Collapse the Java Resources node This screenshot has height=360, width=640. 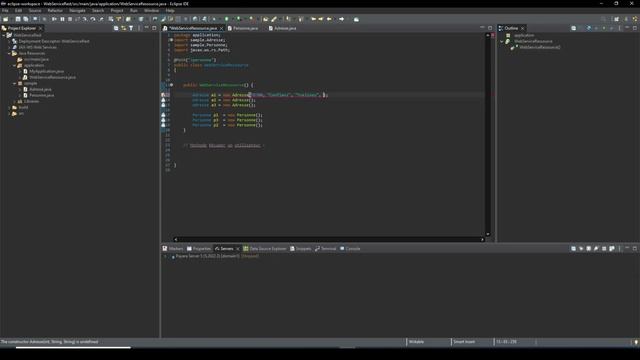click(9, 53)
